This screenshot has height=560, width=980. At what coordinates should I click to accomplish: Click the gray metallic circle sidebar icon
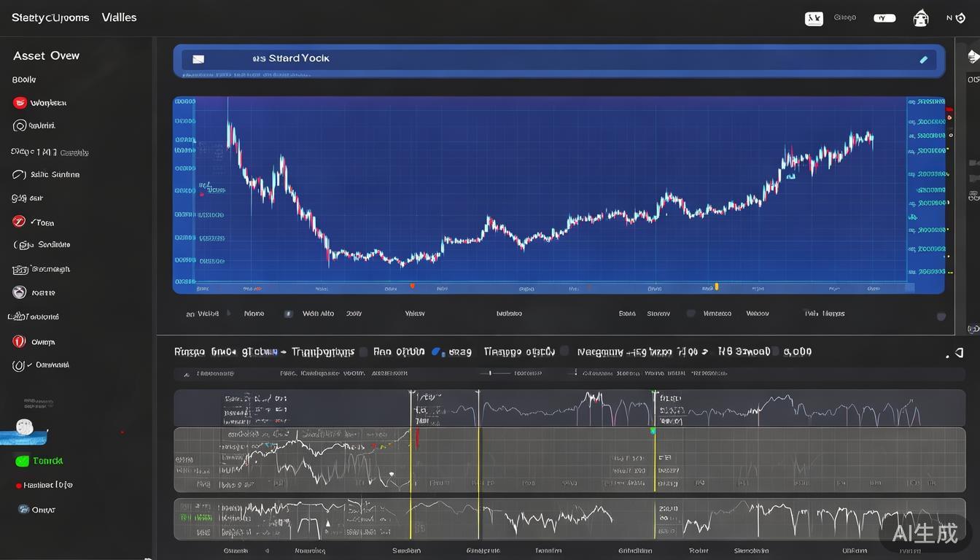[x=20, y=292]
